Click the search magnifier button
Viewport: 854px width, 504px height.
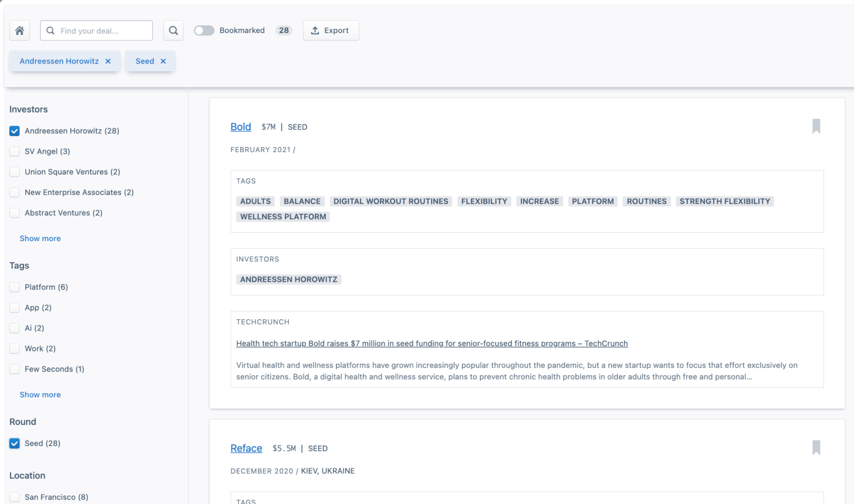[x=173, y=30]
